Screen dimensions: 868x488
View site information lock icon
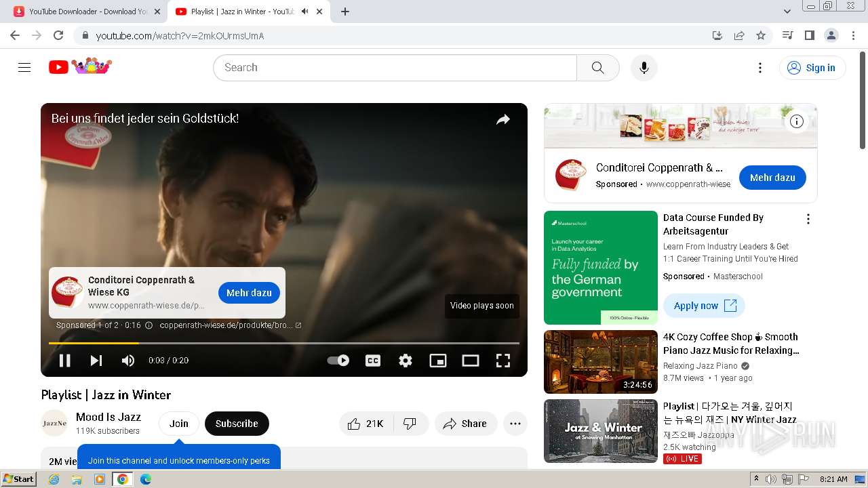85,35
